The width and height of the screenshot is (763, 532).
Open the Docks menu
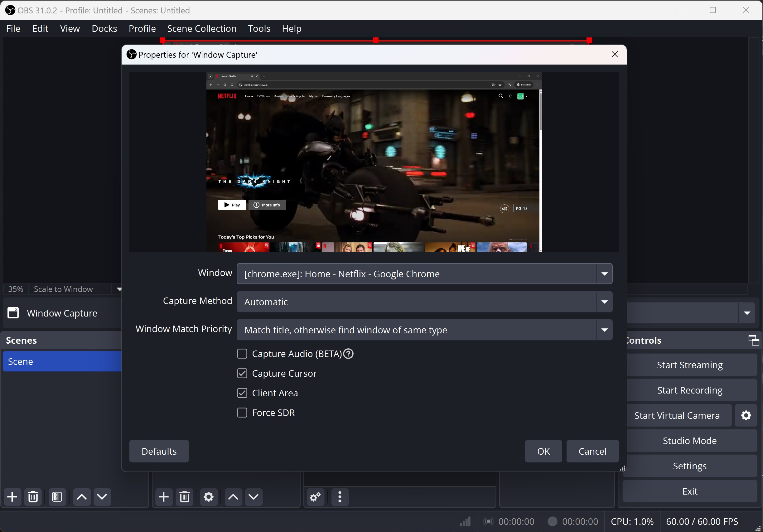pyautogui.click(x=104, y=29)
